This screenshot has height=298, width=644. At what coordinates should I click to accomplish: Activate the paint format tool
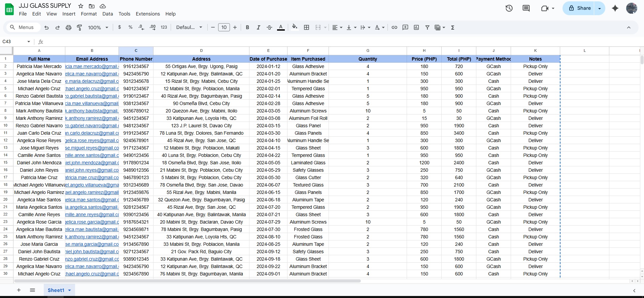point(79,28)
